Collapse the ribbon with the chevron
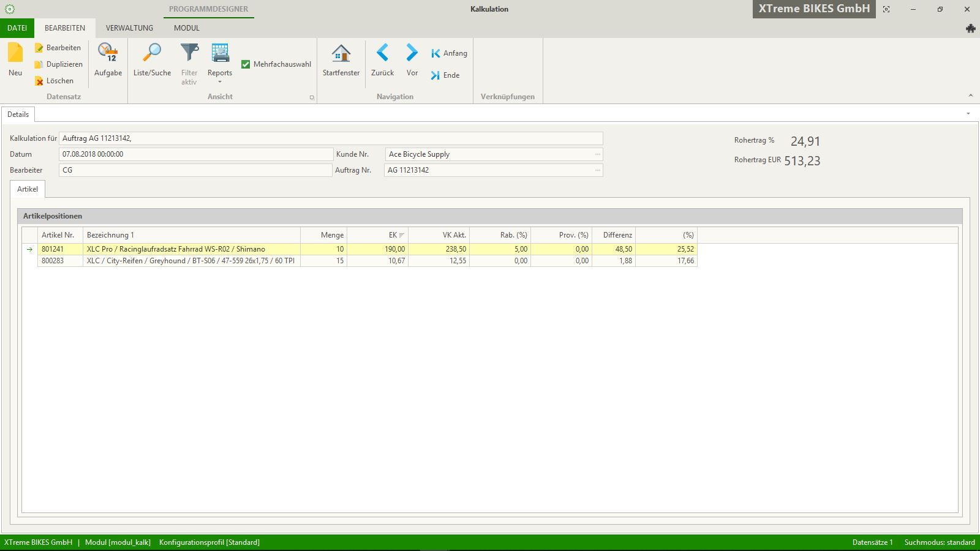 click(970, 96)
